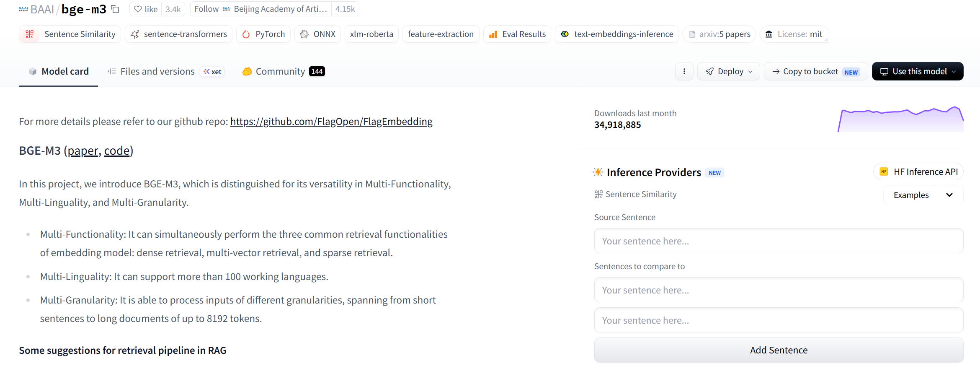980x366 pixels.
Task: Click the ONNX logo icon
Action: tap(304, 34)
